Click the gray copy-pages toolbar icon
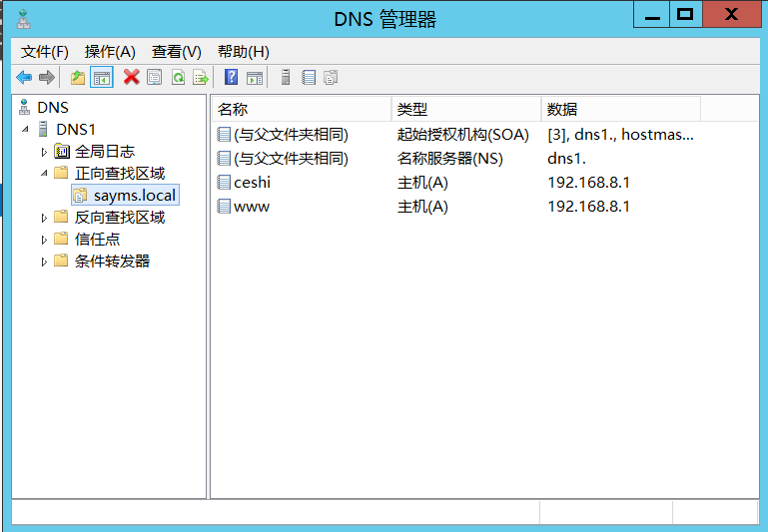This screenshot has height=532, width=768. (x=332, y=77)
